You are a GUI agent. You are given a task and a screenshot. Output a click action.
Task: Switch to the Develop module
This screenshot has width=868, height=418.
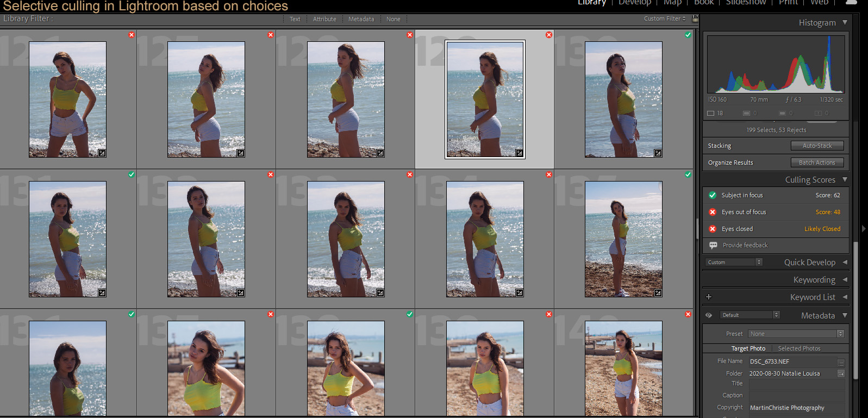tap(634, 3)
